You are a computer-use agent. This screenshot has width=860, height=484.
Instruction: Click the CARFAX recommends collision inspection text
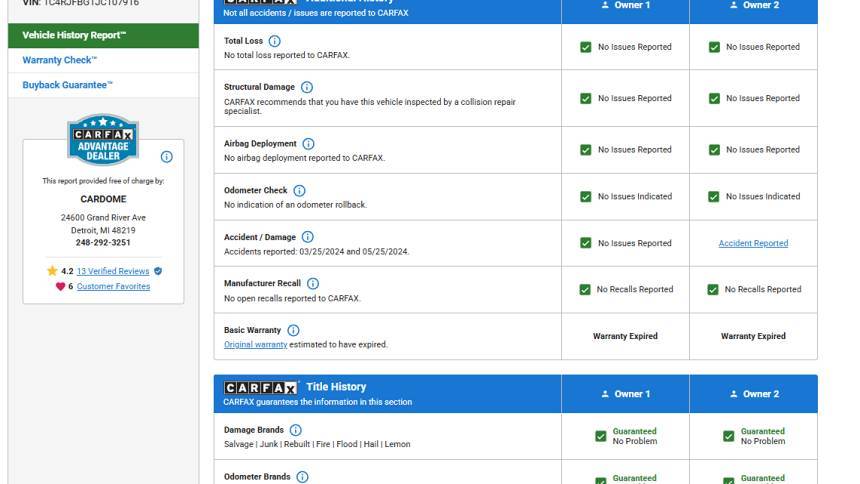pos(370,106)
